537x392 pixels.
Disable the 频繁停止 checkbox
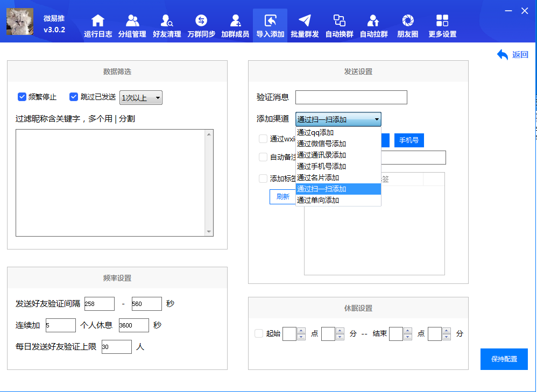(22, 97)
